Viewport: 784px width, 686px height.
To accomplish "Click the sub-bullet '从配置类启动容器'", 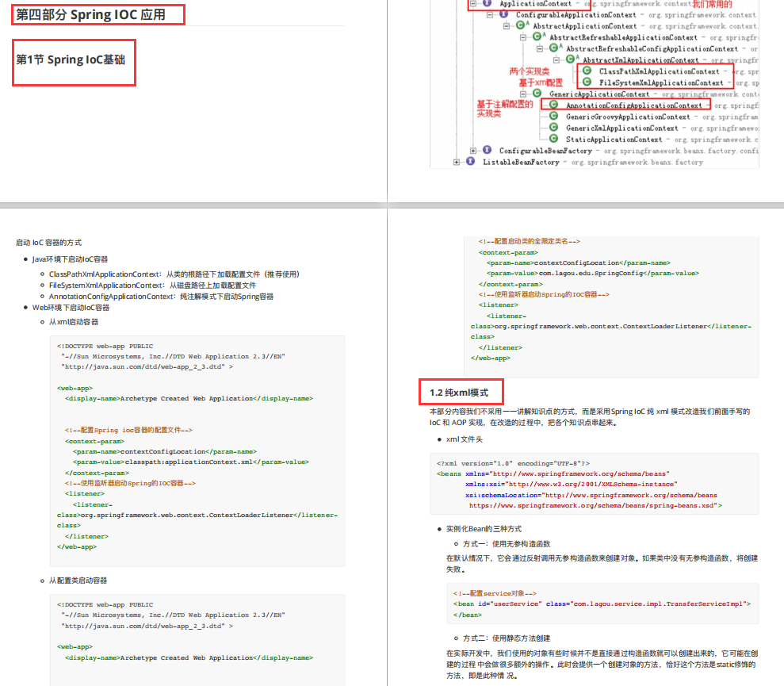I will pyautogui.click(x=78, y=581).
